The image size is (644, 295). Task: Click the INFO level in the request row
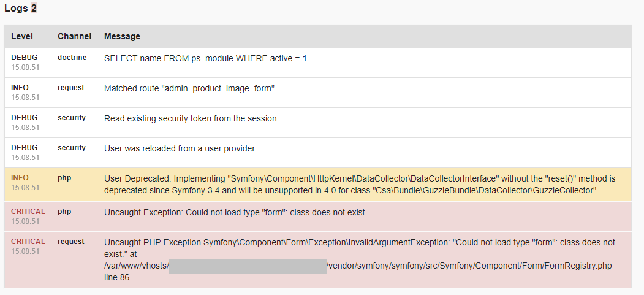20,88
